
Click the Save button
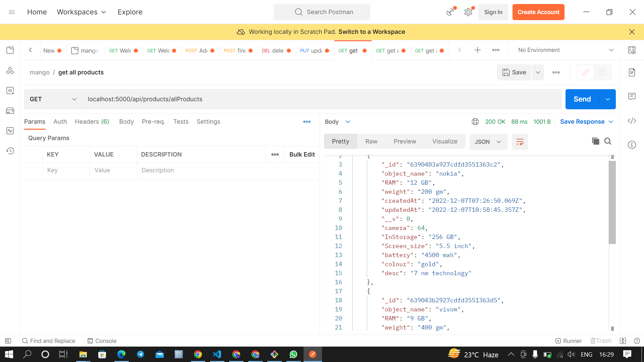[x=514, y=72]
